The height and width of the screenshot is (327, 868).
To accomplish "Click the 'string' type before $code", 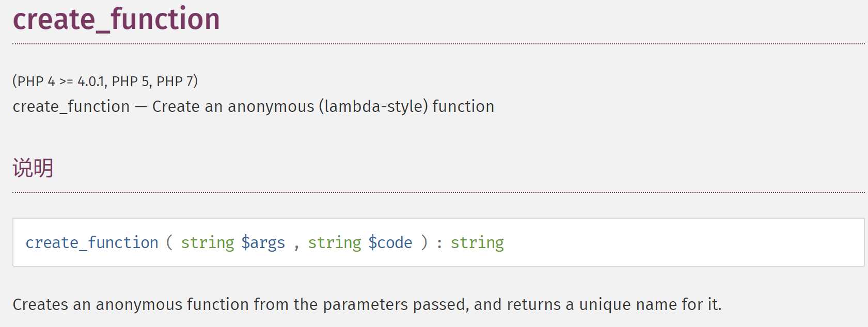I will click(335, 242).
